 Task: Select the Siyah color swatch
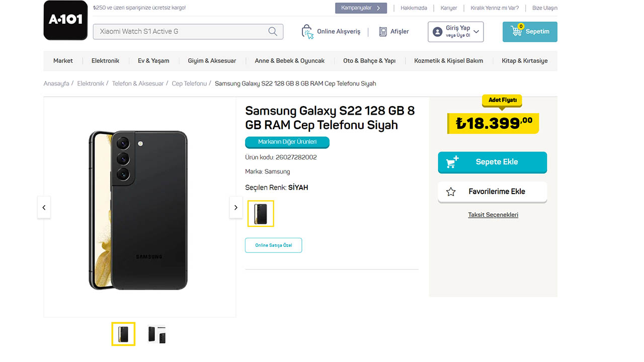pyautogui.click(x=261, y=214)
